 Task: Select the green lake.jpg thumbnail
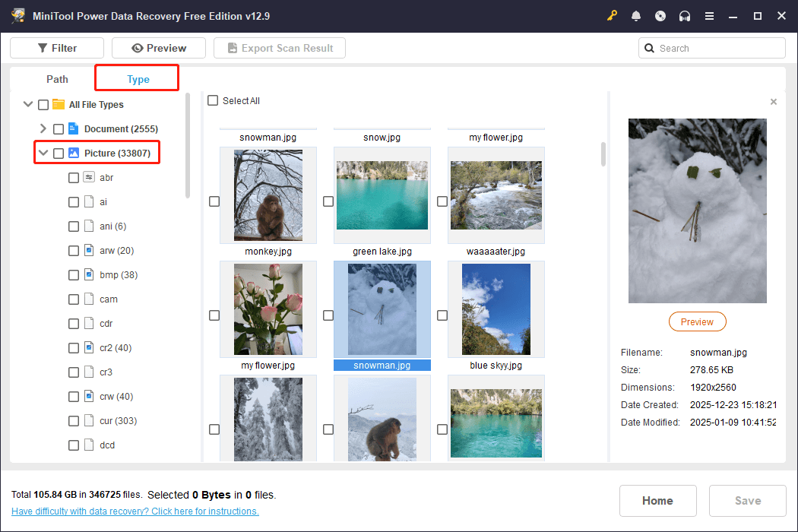(x=382, y=195)
